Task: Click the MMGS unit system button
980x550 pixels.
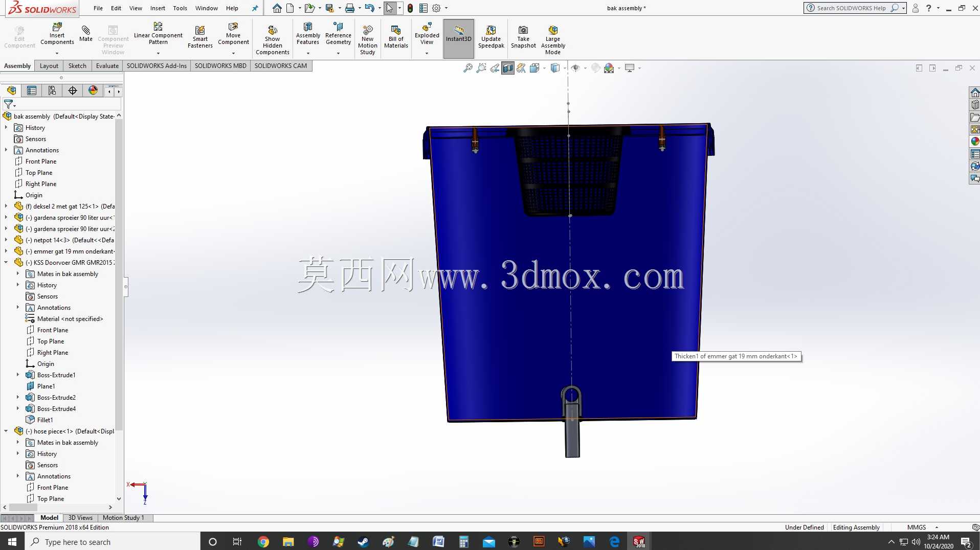Action: click(917, 528)
